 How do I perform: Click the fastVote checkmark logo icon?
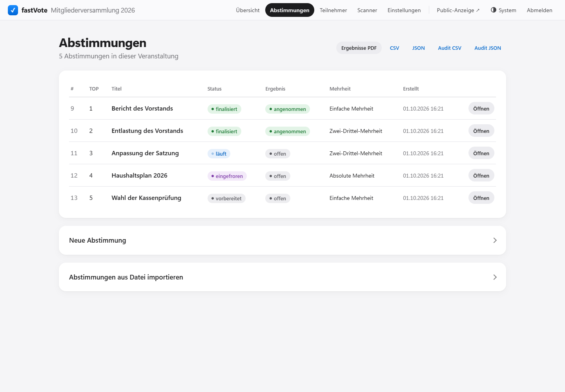click(x=13, y=10)
